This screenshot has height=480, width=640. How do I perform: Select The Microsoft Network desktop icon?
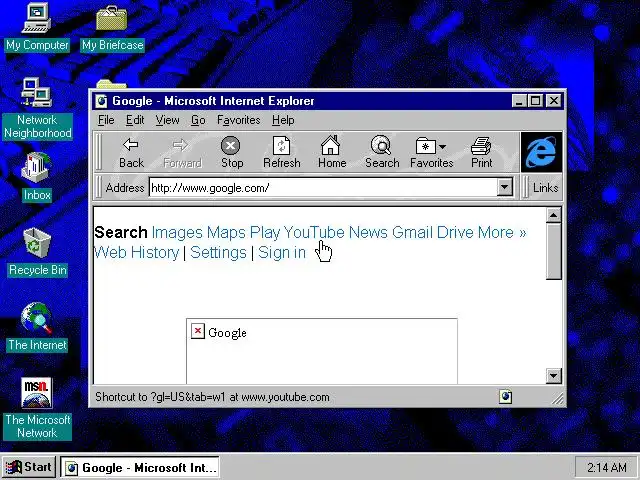click(37, 408)
